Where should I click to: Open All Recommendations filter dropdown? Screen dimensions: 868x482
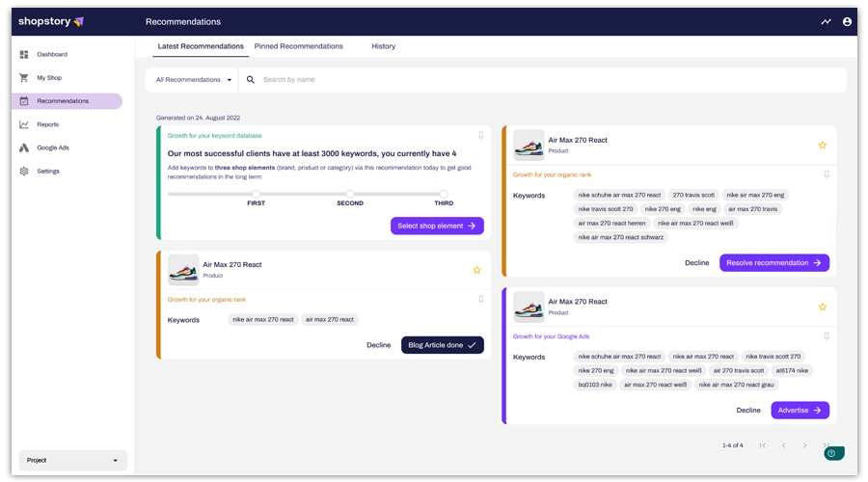pyautogui.click(x=193, y=80)
